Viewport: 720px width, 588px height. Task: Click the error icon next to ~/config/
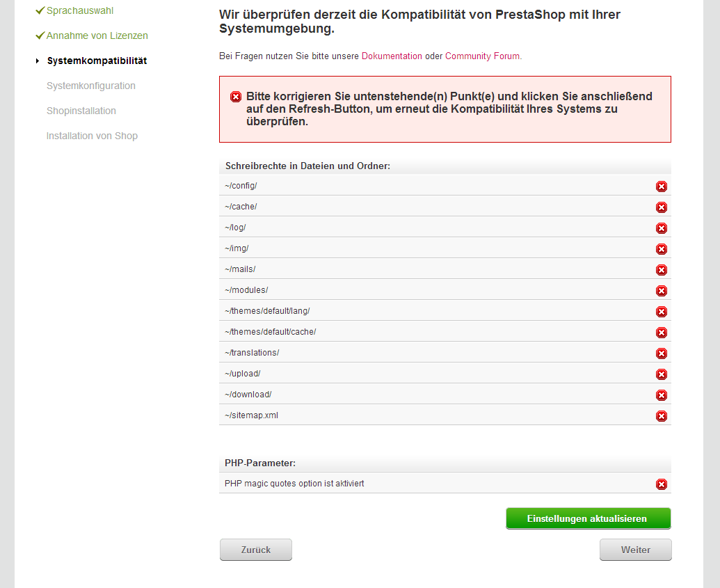[662, 186]
